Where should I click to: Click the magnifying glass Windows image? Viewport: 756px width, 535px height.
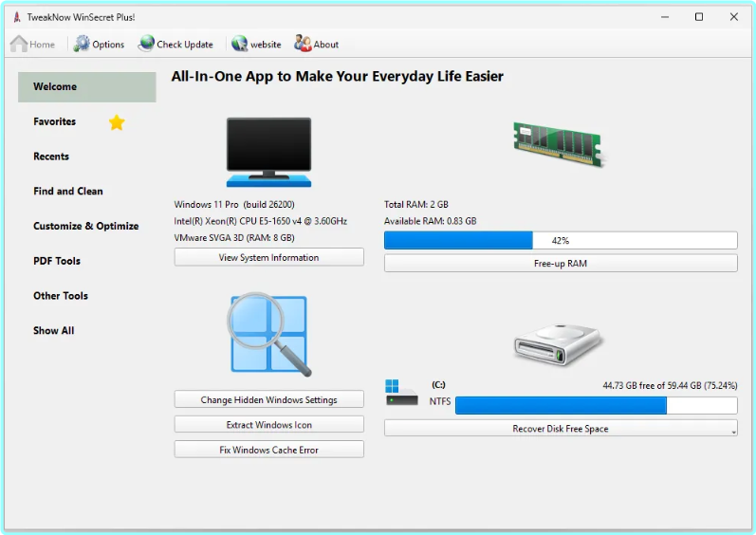click(x=269, y=334)
